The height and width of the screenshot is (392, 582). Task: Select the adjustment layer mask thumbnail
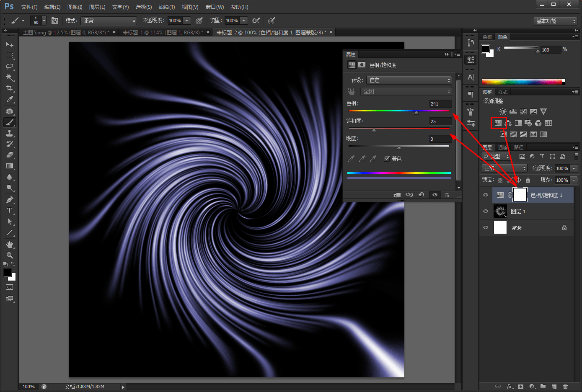520,195
